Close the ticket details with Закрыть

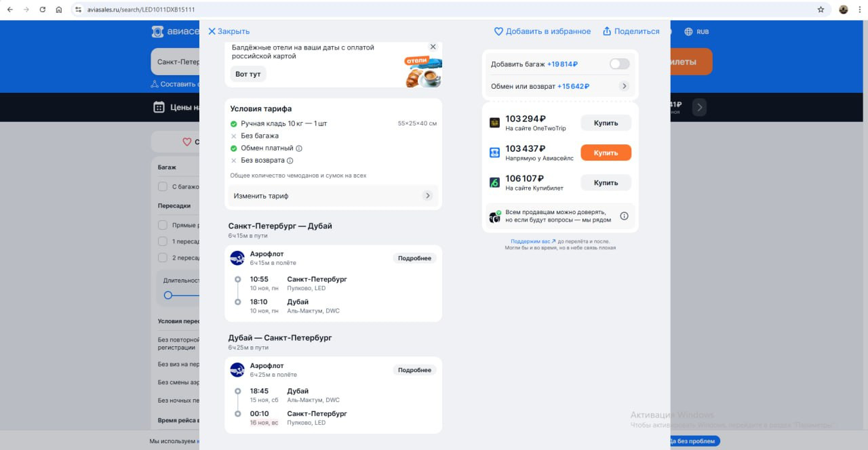coord(229,31)
